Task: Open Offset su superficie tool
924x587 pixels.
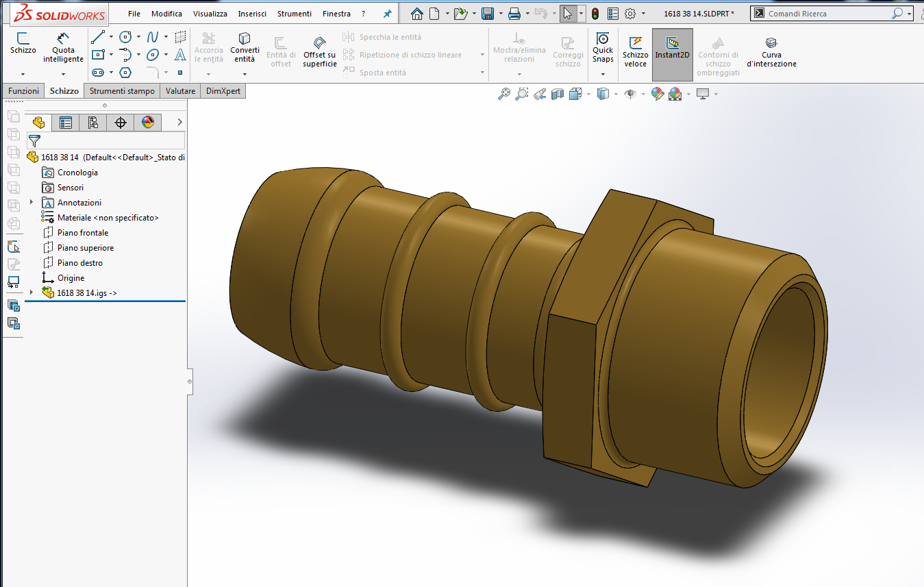Action: coord(320,51)
